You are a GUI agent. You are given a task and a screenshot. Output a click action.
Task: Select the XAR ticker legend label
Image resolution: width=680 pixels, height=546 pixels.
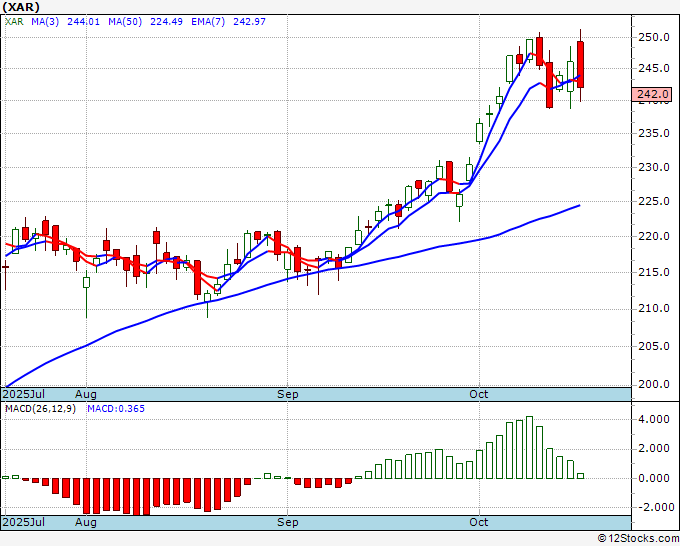14,21
